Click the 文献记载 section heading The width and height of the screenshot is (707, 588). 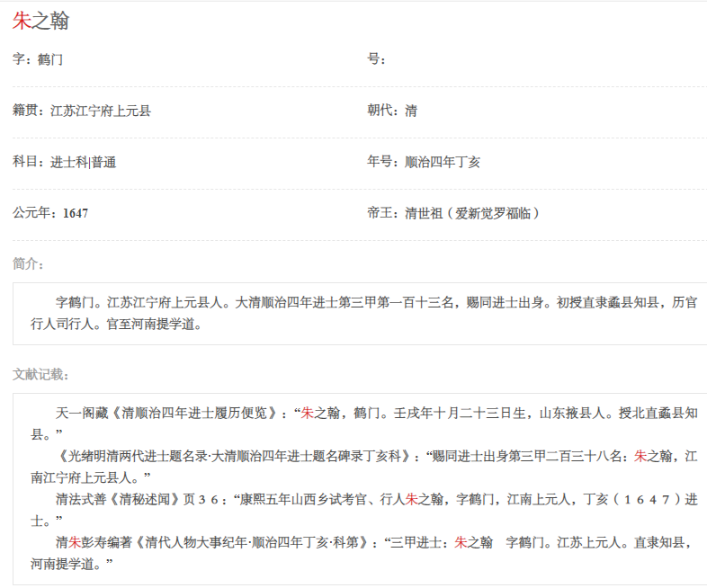[x=40, y=374]
